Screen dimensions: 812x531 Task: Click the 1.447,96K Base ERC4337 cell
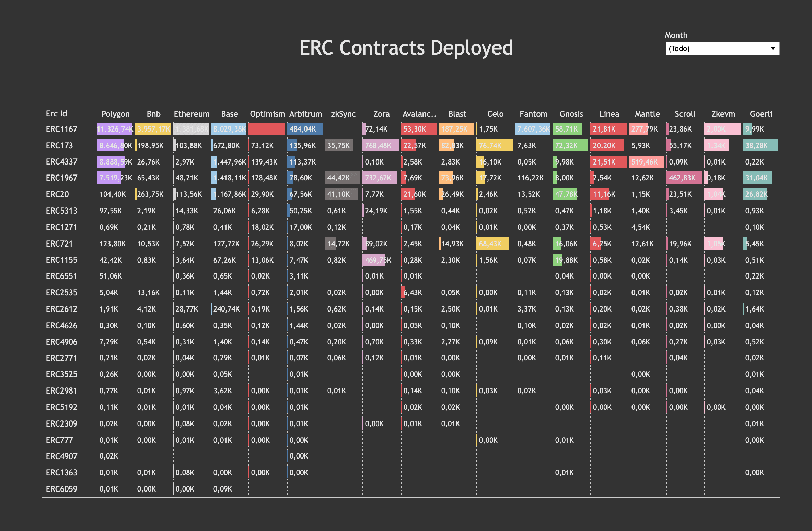coord(229,162)
